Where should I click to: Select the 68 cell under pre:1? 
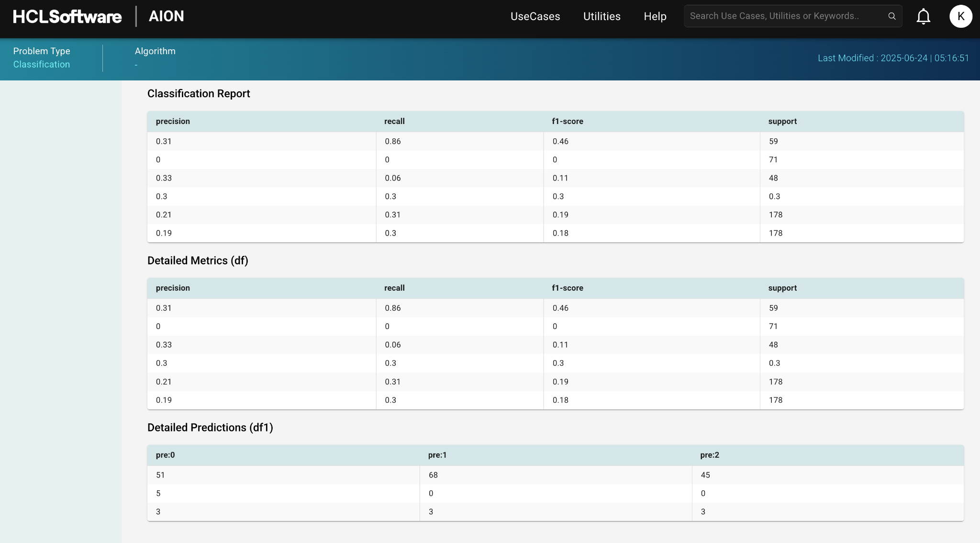tap(433, 475)
